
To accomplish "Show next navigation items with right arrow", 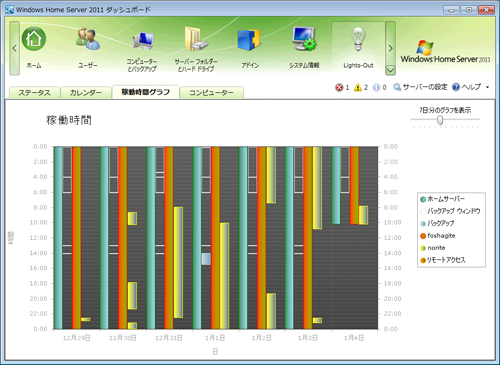I will [x=390, y=48].
